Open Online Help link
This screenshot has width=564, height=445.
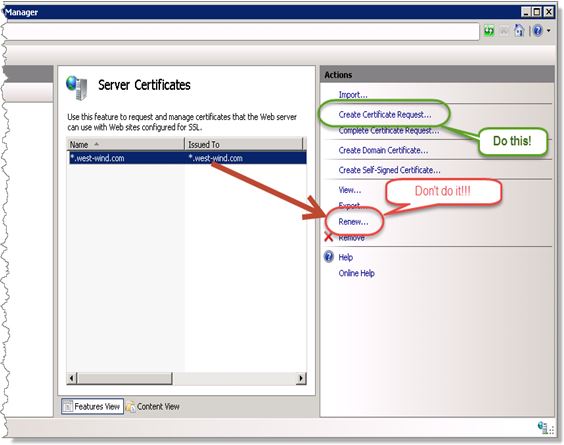(x=356, y=273)
